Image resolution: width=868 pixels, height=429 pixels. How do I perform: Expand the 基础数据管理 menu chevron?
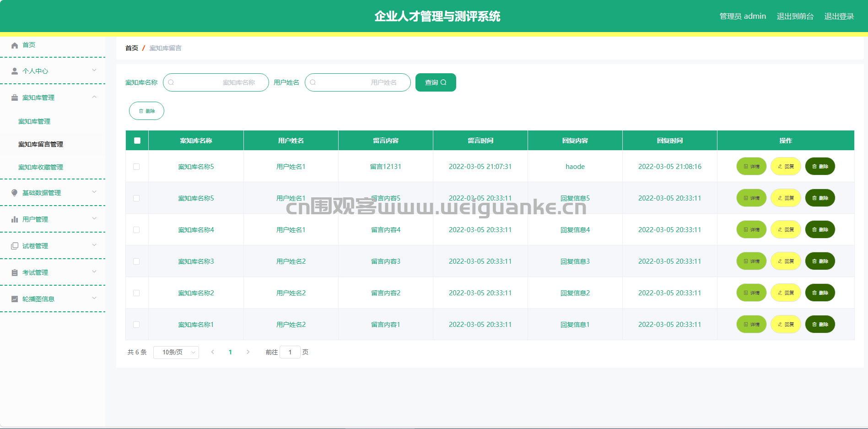[94, 192]
